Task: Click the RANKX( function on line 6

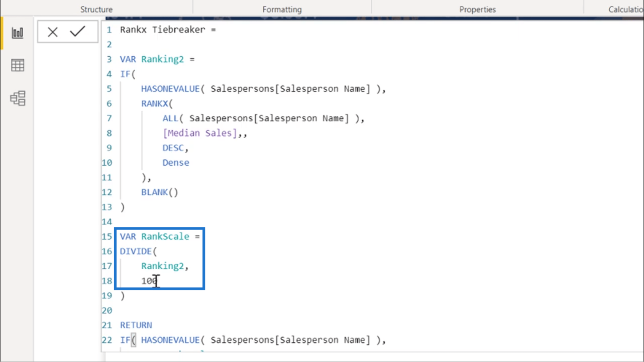Action: pos(157,103)
